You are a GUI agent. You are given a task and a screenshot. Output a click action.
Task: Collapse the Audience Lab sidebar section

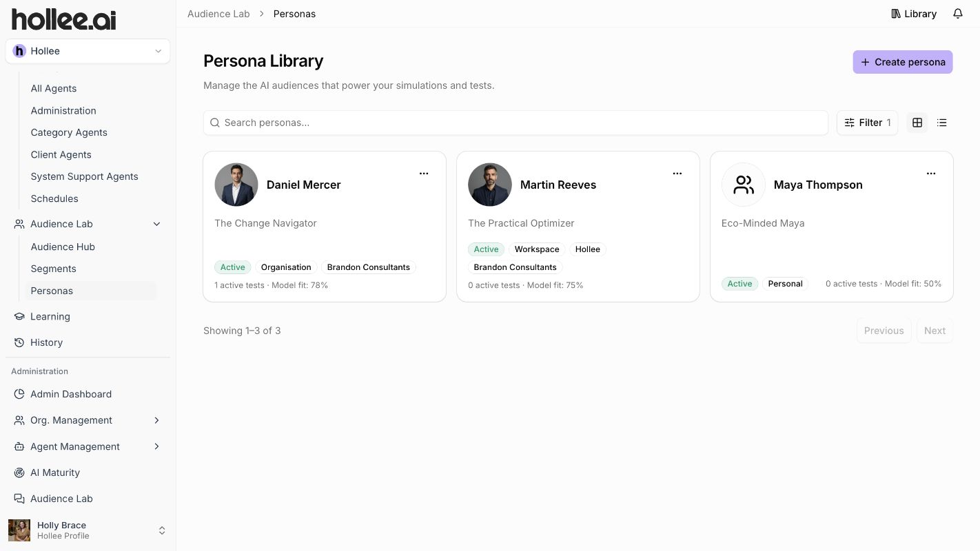coord(156,224)
